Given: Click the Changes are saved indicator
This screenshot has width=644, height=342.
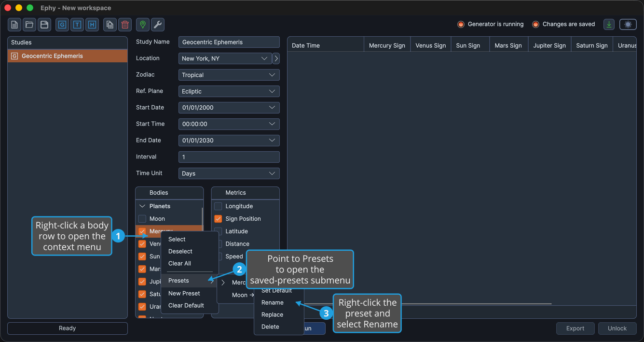Looking at the screenshot, I should (x=563, y=24).
